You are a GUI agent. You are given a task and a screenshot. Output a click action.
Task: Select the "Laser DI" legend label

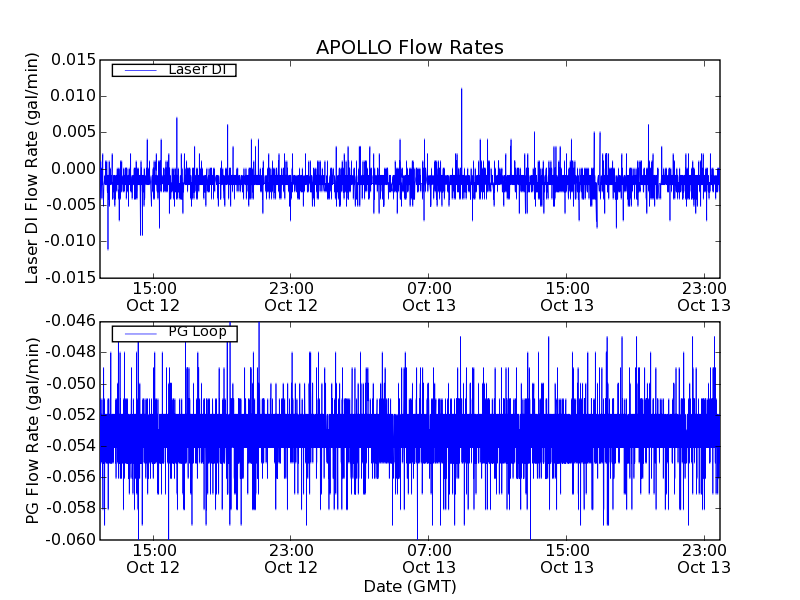point(197,70)
